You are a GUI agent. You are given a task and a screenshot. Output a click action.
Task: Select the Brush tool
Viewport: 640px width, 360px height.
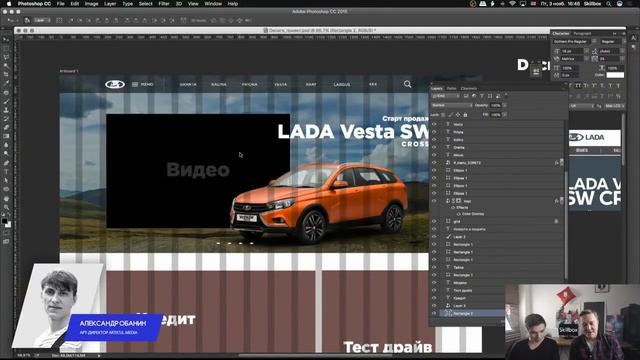(x=6, y=101)
